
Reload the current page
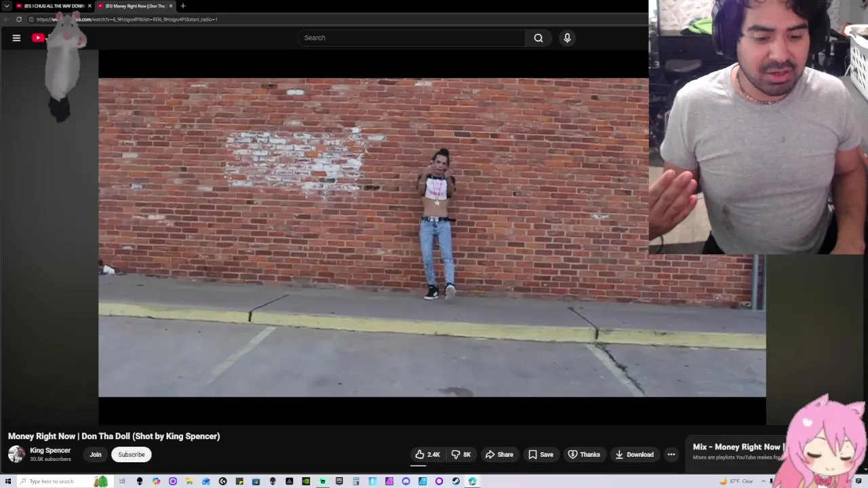click(19, 19)
